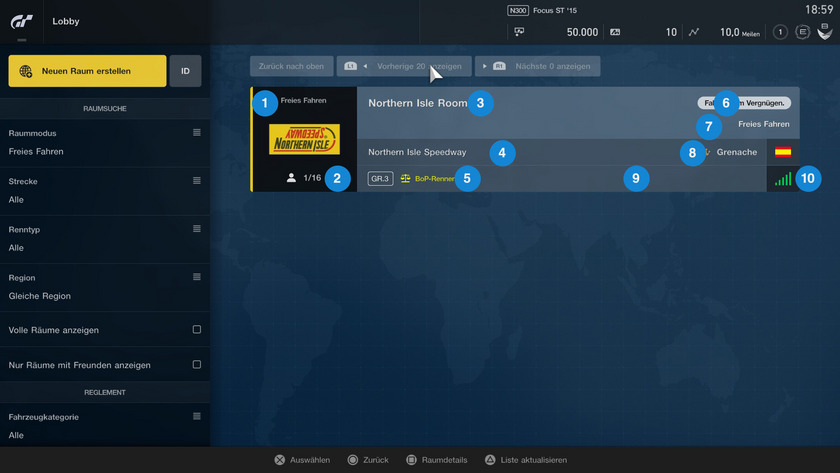Open Northern Isle Speedway room thumbnail
840x473 pixels.
pyautogui.click(x=304, y=139)
